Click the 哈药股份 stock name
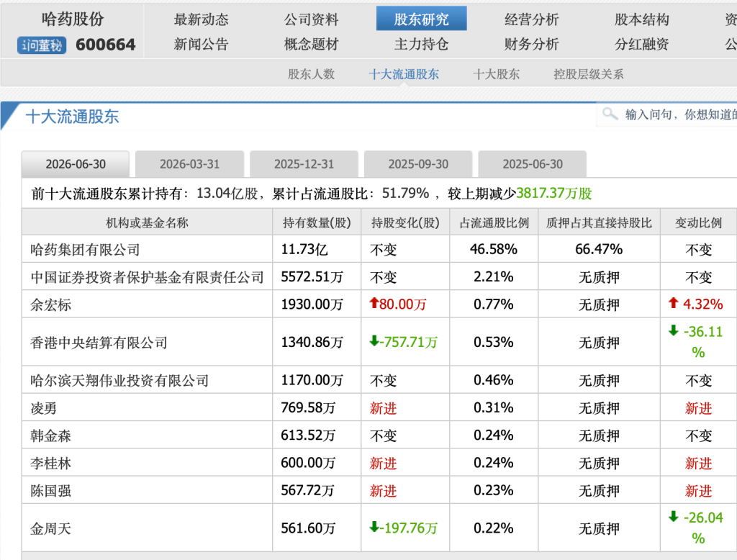Image resolution: width=737 pixels, height=560 pixels. [x=73, y=19]
